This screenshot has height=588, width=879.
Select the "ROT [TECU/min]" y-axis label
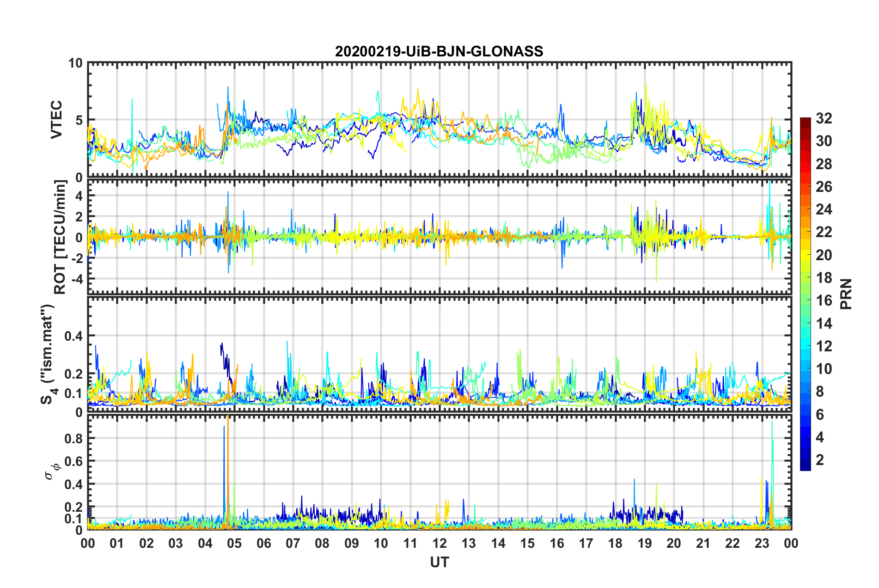pyautogui.click(x=60, y=237)
